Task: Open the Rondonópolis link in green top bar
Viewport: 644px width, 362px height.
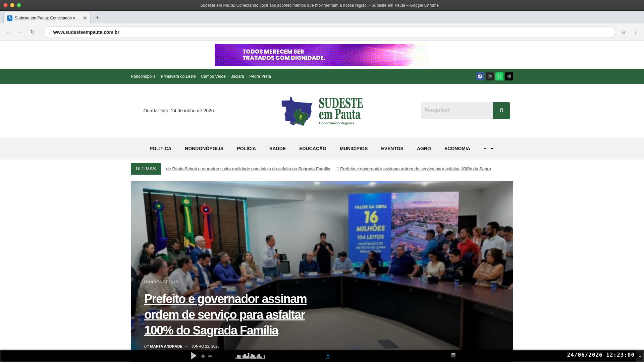Action: click(143, 76)
